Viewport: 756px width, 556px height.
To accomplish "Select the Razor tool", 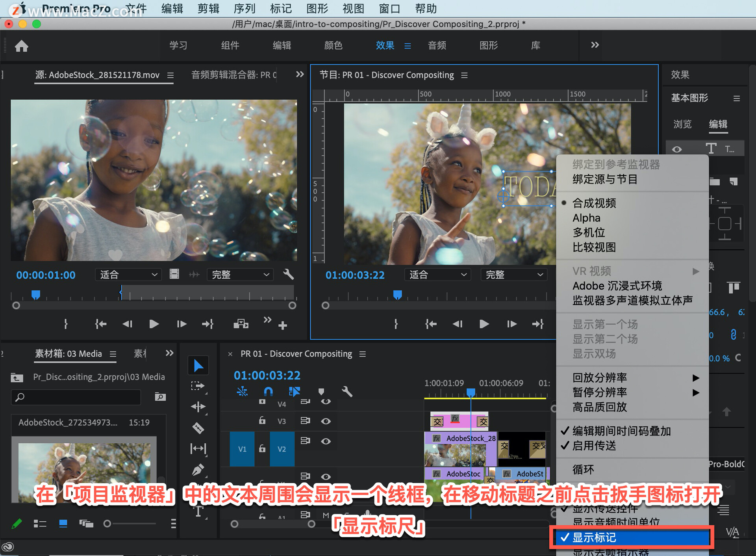I will pyautogui.click(x=198, y=428).
